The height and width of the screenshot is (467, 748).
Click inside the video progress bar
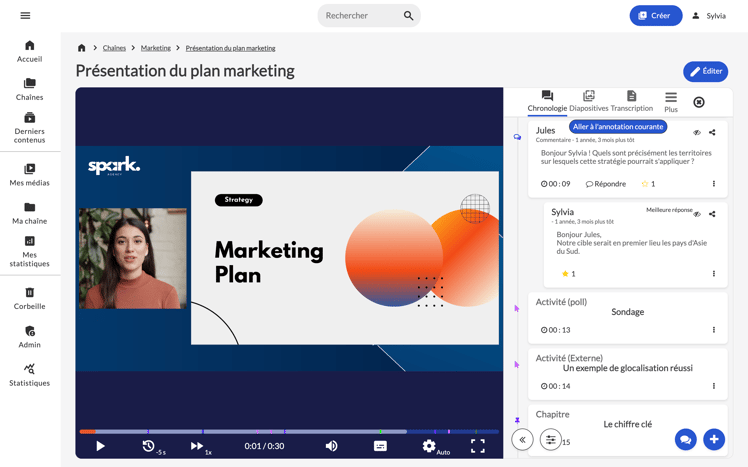click(290, 432)
